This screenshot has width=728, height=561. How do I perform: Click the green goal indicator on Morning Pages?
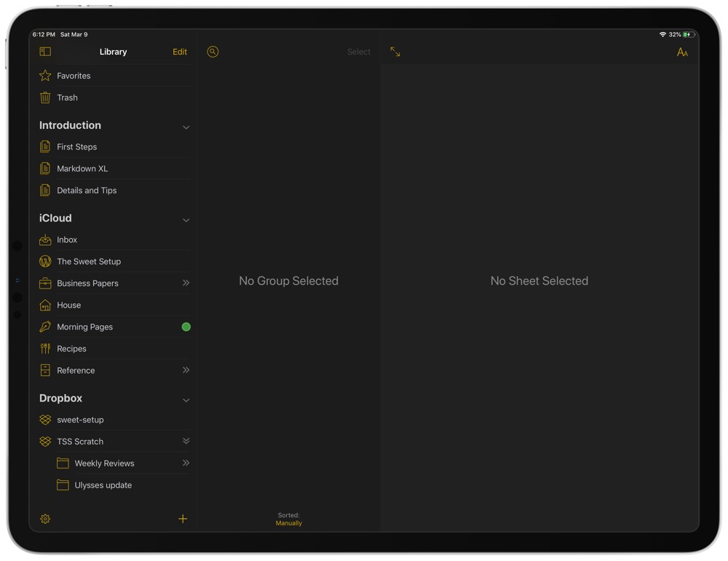[x=186, y=326]
